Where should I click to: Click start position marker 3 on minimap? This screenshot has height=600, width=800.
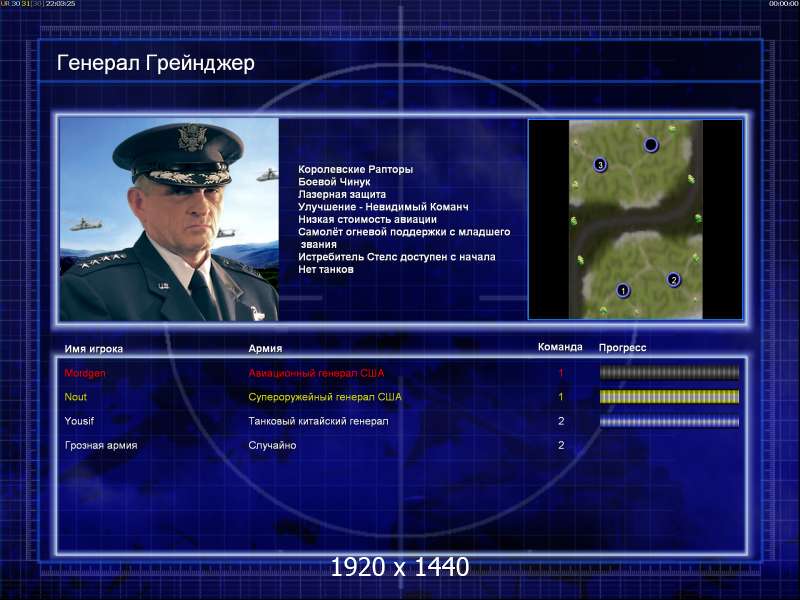point(600,165)
